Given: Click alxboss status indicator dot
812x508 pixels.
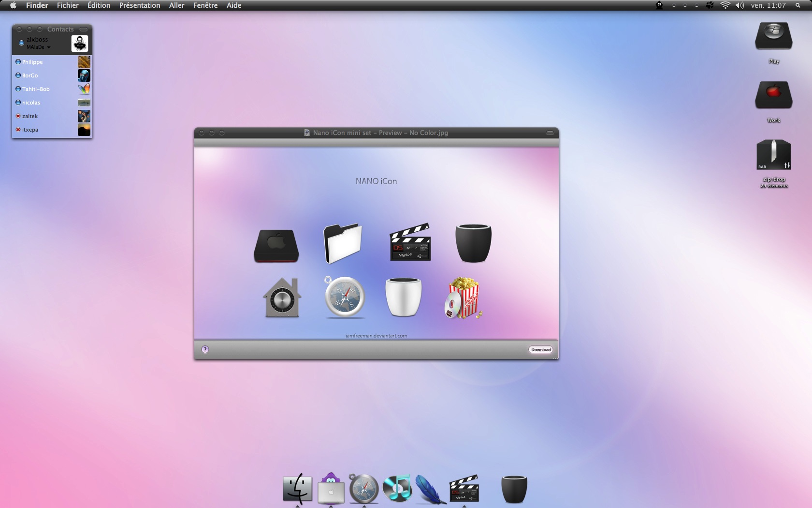Looking at the screenshot, I should click(21, 43).
